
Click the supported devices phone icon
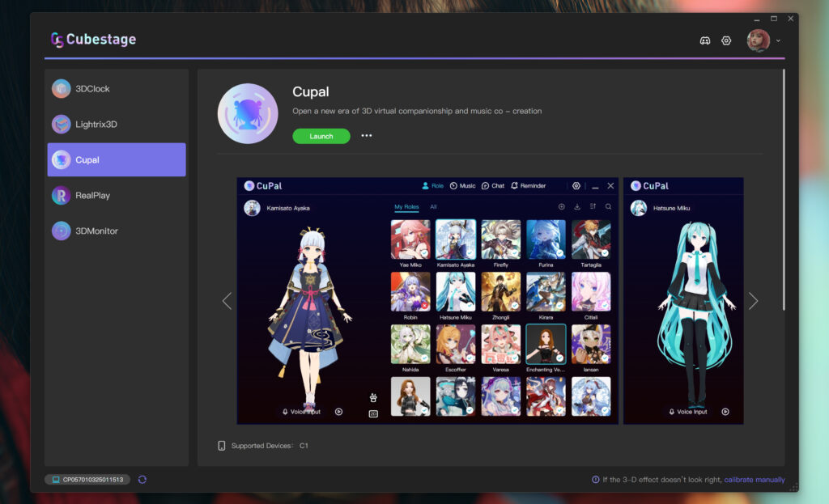(222, 446)
